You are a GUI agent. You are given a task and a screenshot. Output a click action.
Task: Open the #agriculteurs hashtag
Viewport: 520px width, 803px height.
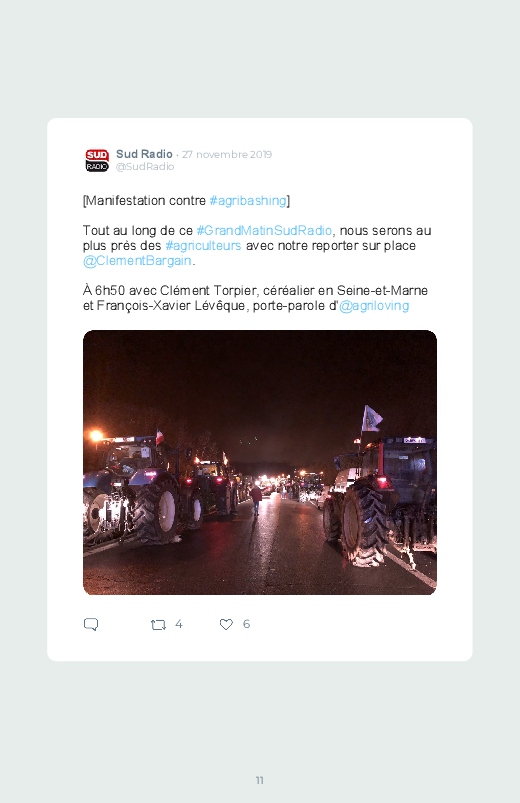click(203, 246)
